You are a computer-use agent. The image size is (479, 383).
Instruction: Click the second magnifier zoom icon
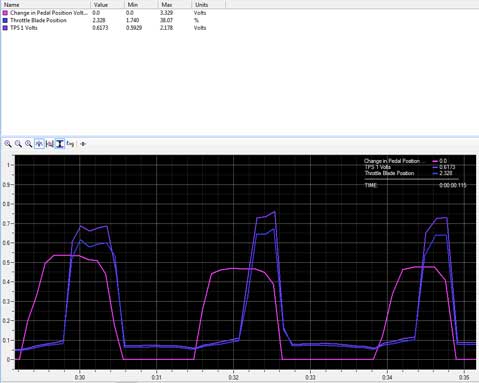(18, 144)
